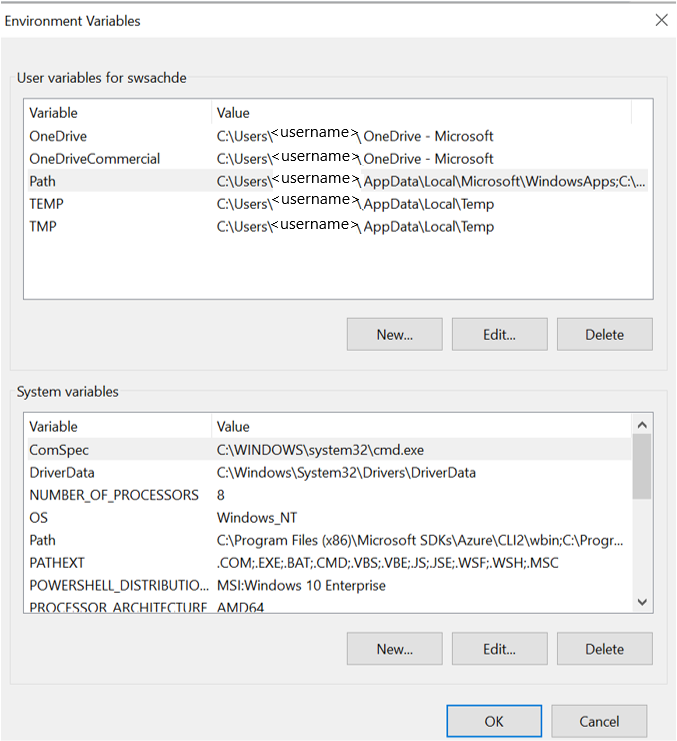This screenshot has width=677, height=741.
Task: Confirm changes with the OK button
Action: coord(494,721)
